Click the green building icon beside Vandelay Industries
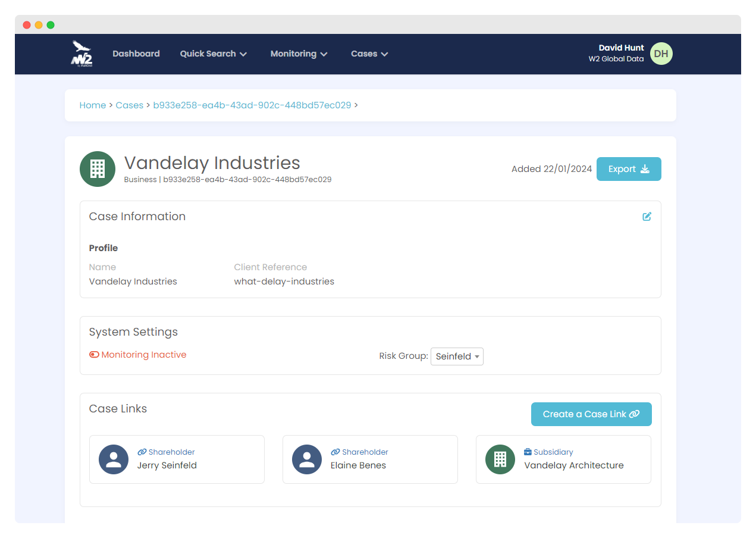756x538 pixels. (97, 169)
